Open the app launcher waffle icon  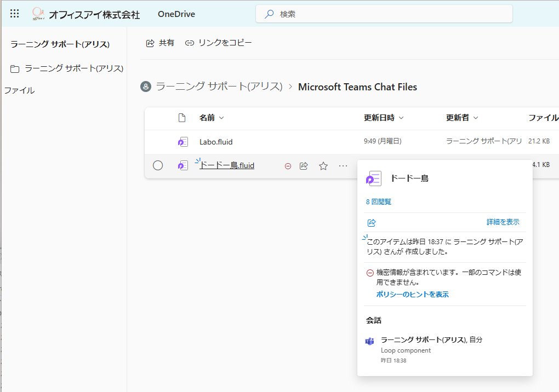14,14
